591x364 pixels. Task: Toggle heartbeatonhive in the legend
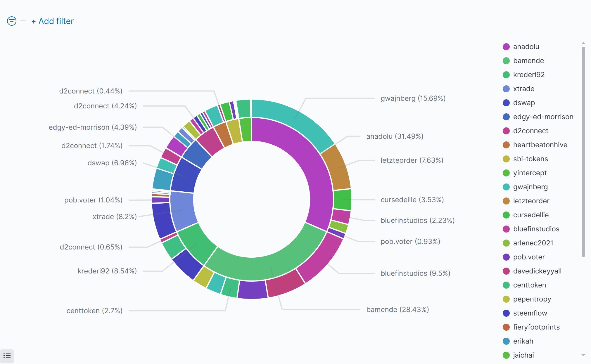(540, 145)
